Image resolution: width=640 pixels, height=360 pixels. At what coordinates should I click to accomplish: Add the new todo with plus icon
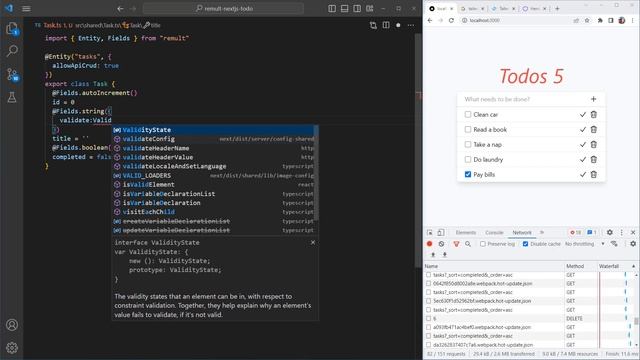click(x=593, y=99)
